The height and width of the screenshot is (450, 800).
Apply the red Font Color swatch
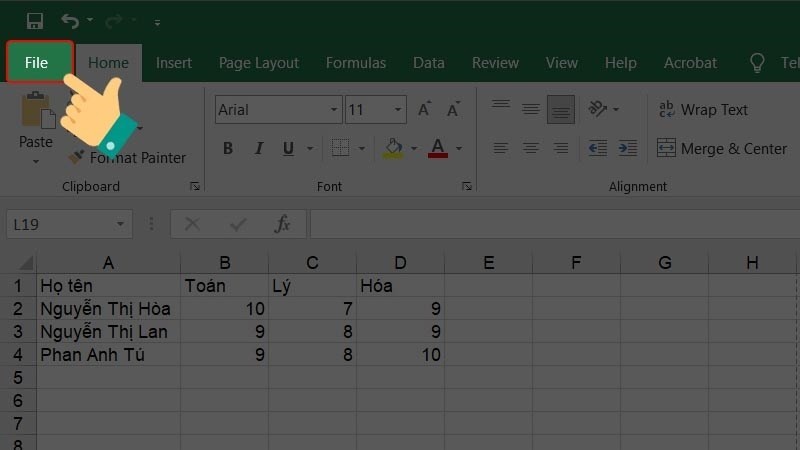pos(438,148)
